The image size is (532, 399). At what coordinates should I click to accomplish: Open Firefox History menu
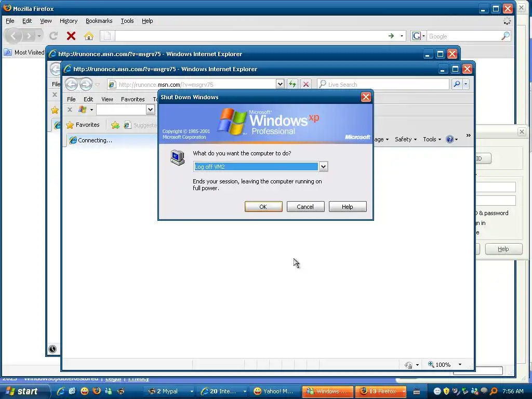click(x=69, y=21)
